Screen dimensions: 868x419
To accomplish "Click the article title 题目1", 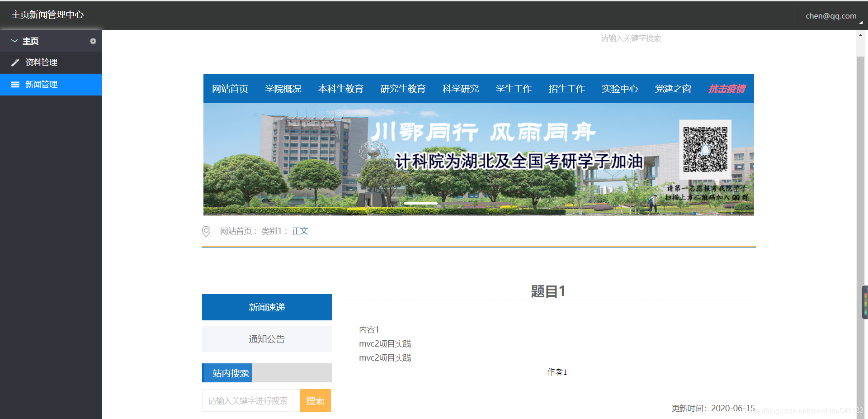I will tap(548, 291).
